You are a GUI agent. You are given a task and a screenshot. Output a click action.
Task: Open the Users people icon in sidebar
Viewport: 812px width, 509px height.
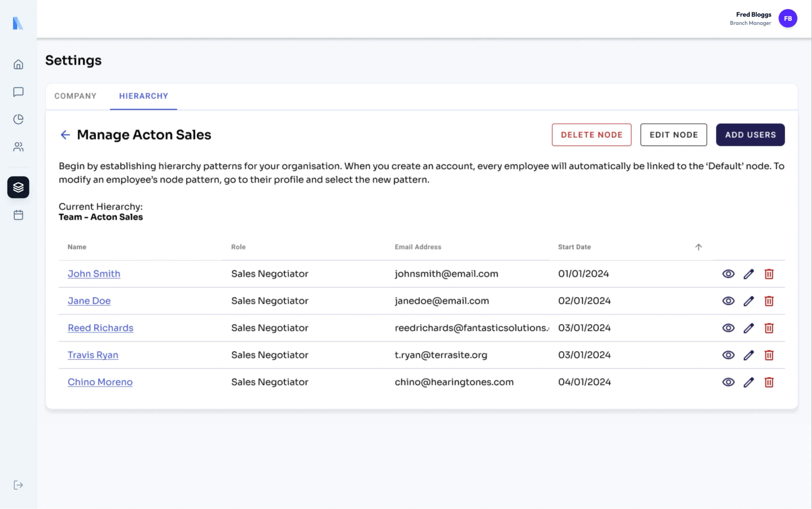click(x=18, y=147)
